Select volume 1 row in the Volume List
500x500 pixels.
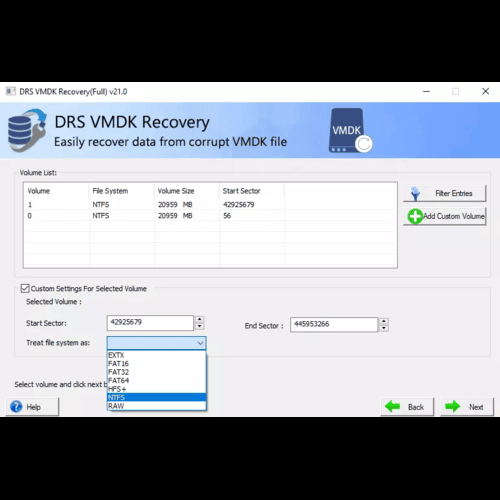(210, 205)
